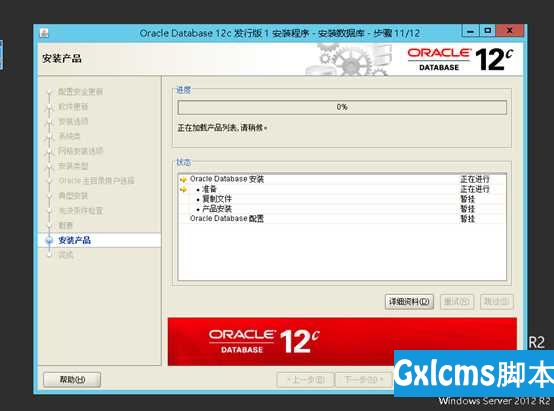Click the 产品安装 status row
Image resolution: width=554 pixels, height=411 pixels.
tap(342, 209)
